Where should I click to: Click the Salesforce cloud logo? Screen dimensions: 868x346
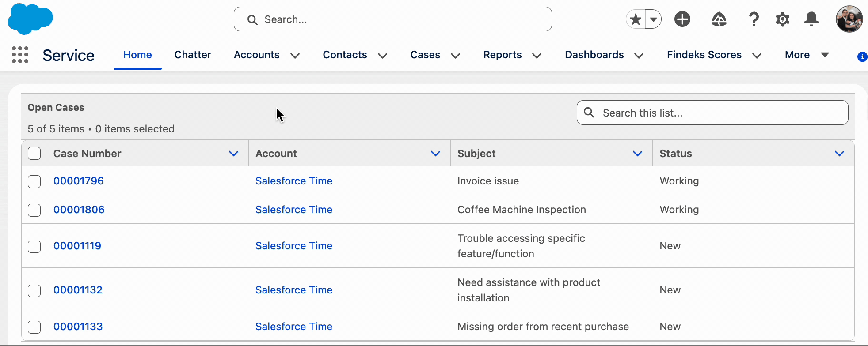(x=30, y=19)
